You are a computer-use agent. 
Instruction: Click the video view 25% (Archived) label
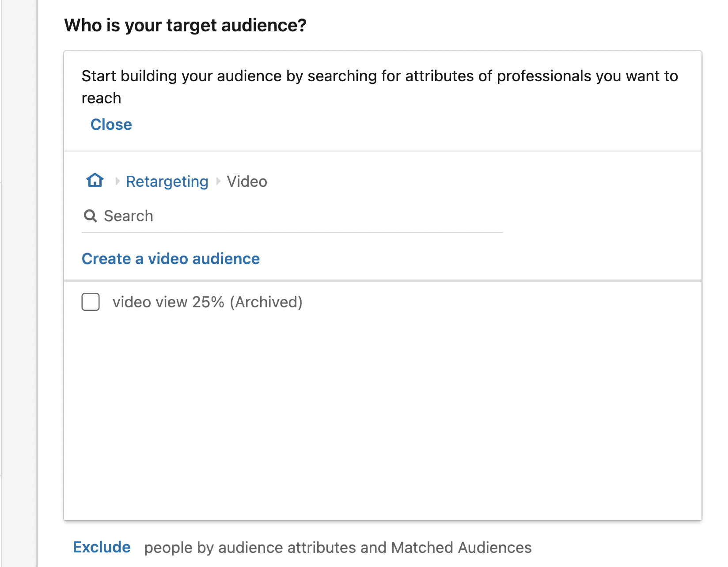(208, 302)
